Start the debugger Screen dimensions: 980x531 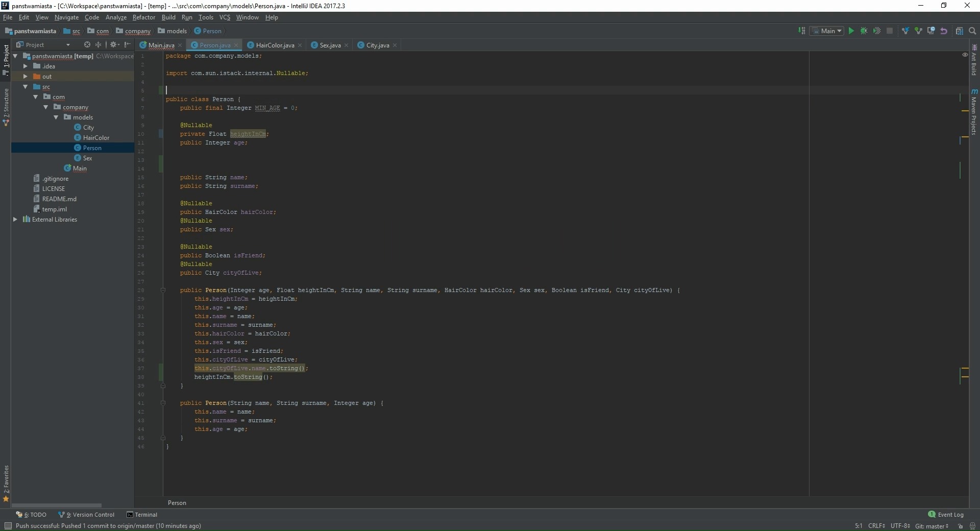click(864, 31)
